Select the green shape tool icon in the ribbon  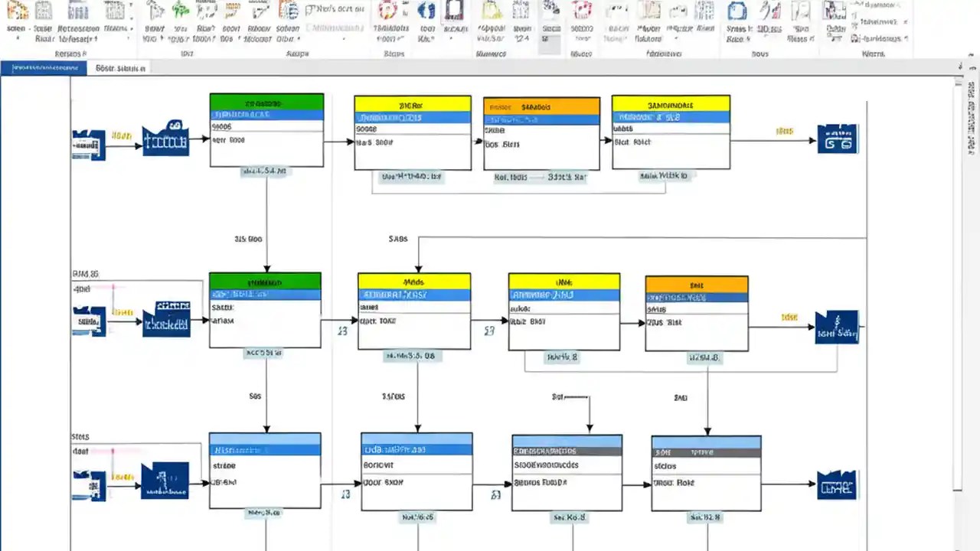(x=181, y=9)
